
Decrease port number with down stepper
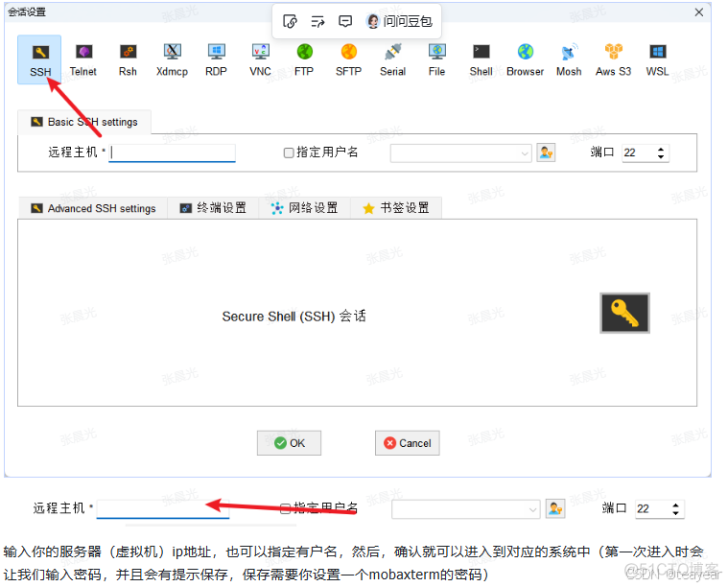pos(661,157)
